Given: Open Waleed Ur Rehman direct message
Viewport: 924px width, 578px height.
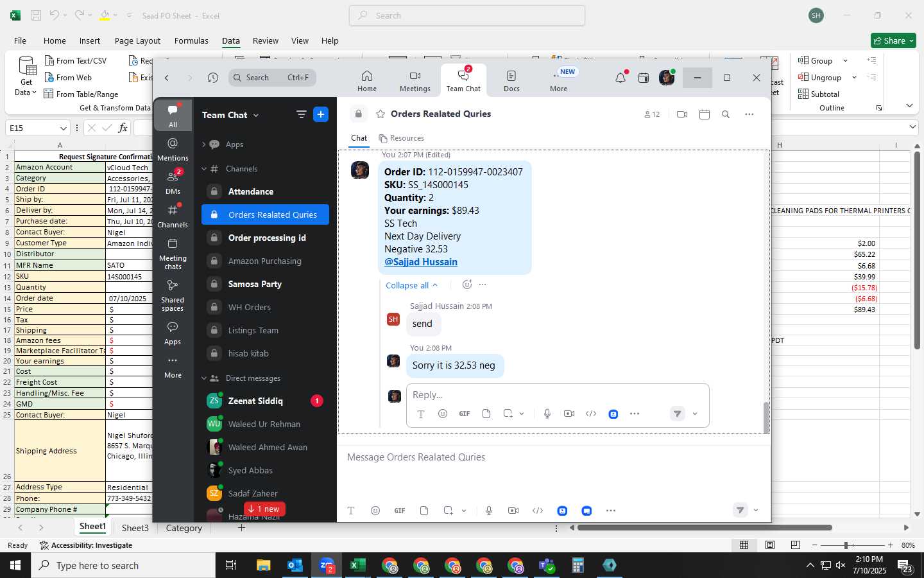Looking at the screenshot, I should pos(265,424).
